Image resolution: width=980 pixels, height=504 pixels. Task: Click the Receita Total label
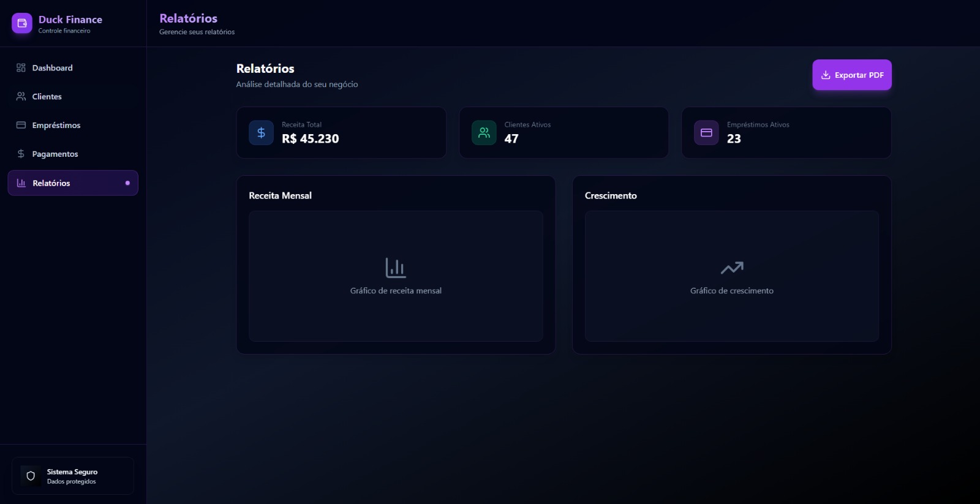[301, 125]
